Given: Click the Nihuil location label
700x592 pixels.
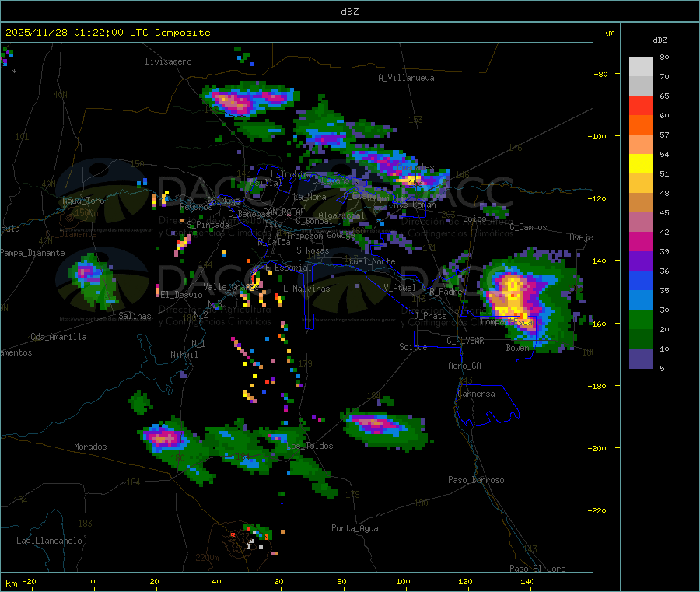Looking at the screenshot, I should pos(184,355).
